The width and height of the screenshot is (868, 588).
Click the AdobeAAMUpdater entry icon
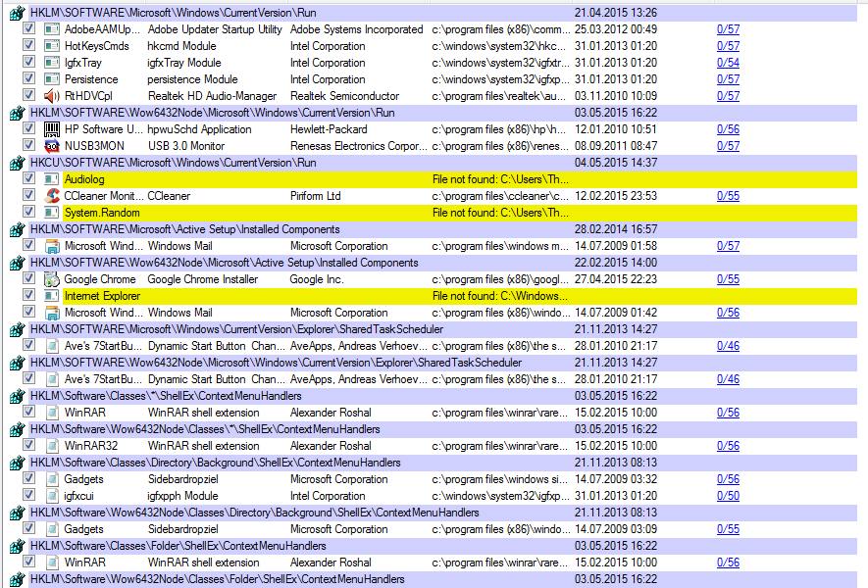(x=52, y=29)
